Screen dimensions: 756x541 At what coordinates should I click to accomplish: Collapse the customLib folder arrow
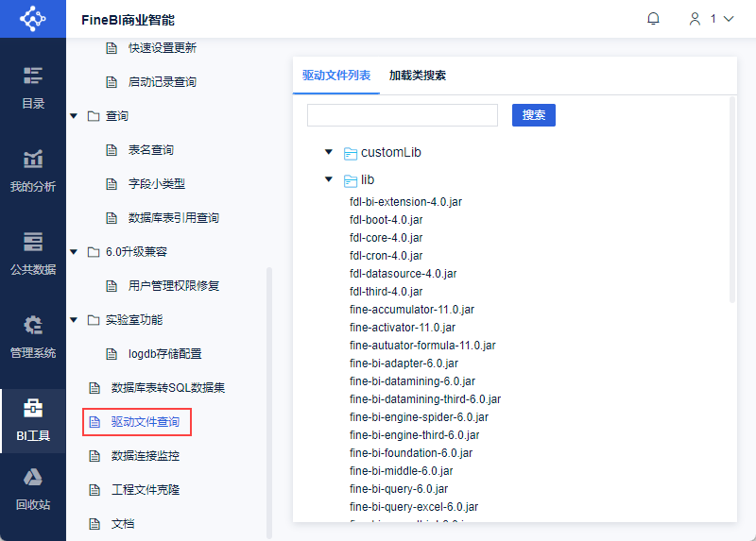click(x=329, y=152)
